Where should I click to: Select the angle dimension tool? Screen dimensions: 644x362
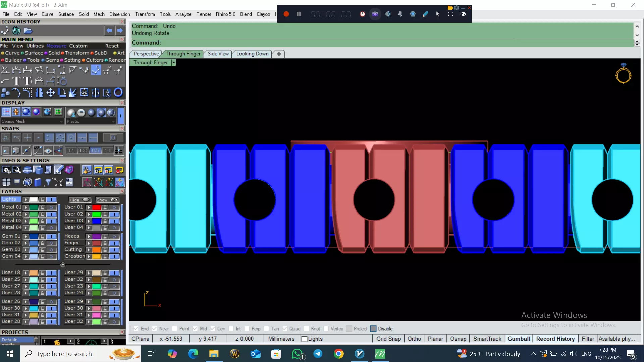click(5, 70)
